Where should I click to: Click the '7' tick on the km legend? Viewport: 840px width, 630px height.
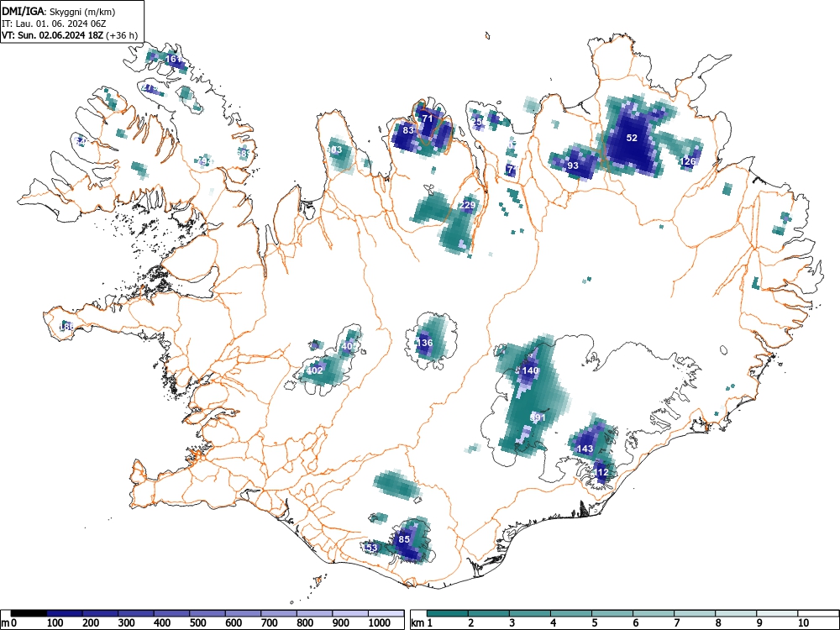[x=677, y=623]
